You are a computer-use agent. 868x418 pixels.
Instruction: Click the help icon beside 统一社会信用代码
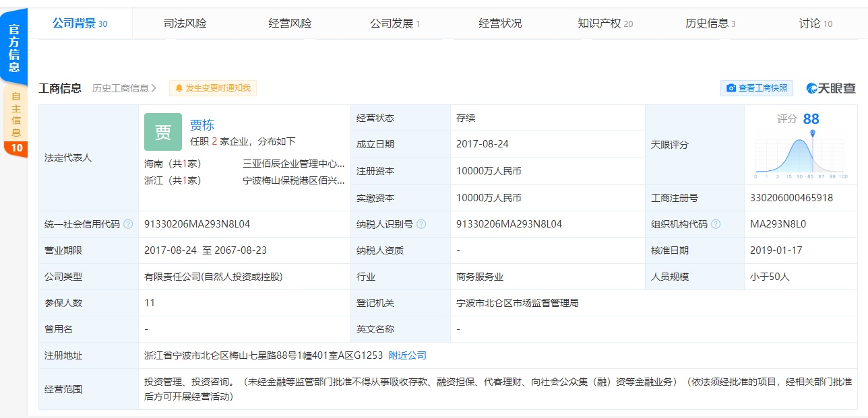[128, 224]
